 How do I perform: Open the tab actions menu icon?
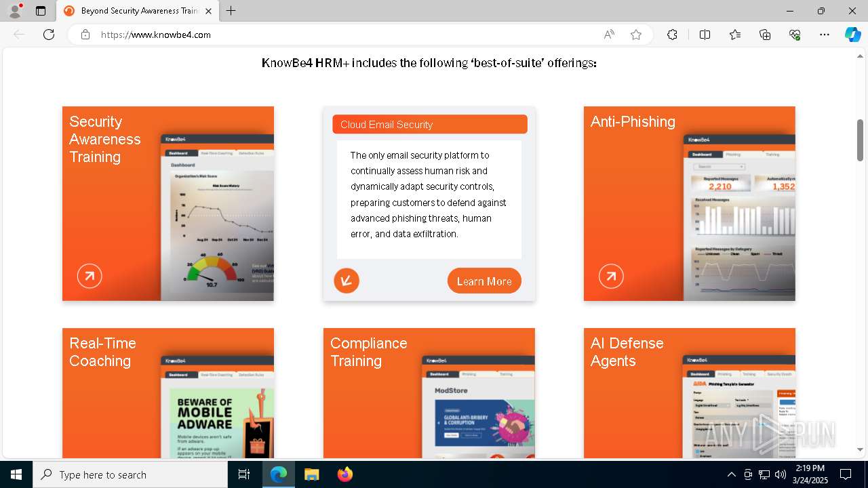pyautogui.click(x=41, y=11)
